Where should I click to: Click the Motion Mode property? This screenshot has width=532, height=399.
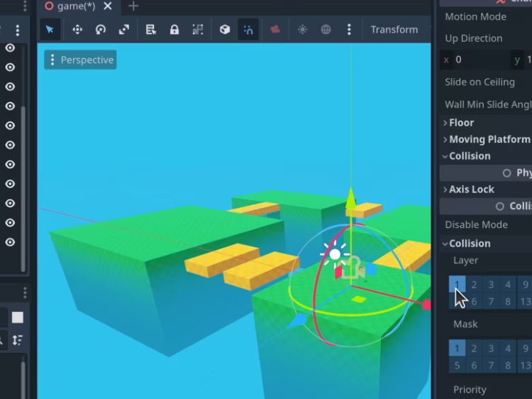pos(476,16)
